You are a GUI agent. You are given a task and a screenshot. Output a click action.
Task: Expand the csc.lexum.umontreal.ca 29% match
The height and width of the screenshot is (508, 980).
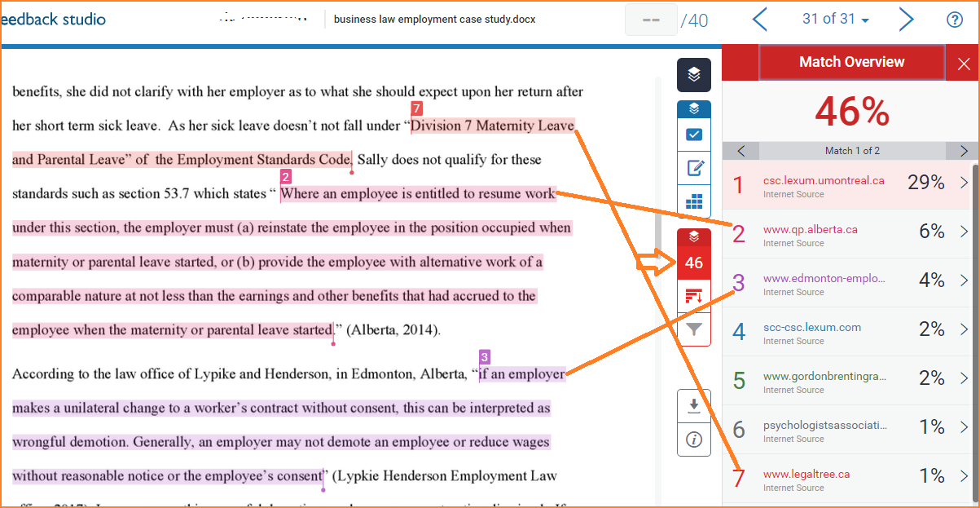964,183
